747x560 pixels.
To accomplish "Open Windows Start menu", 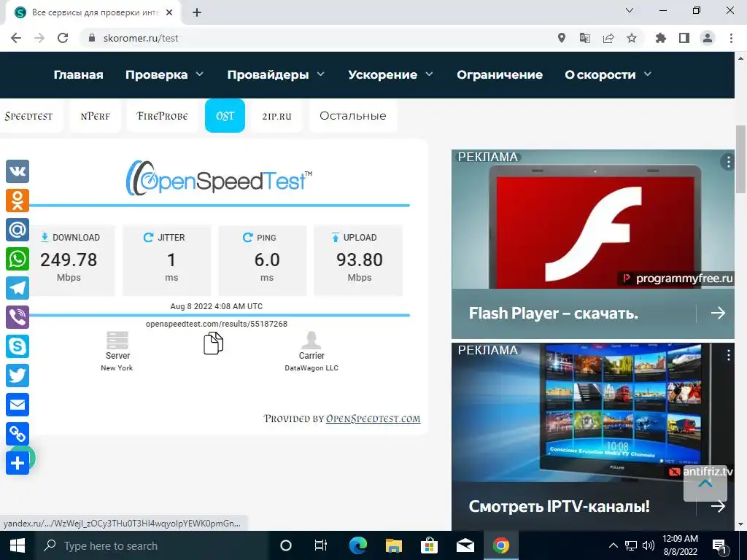I will pyautogui.click(x=18, y=545).
